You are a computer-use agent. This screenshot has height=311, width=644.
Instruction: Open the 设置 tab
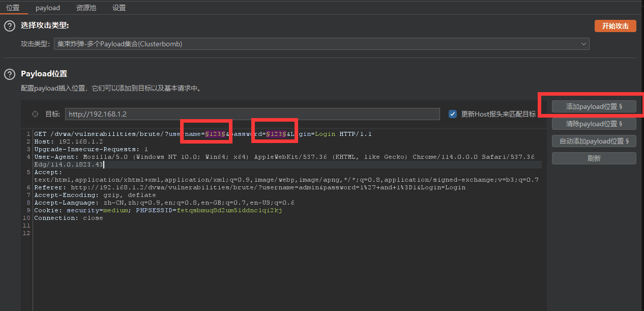coord(119,8)
